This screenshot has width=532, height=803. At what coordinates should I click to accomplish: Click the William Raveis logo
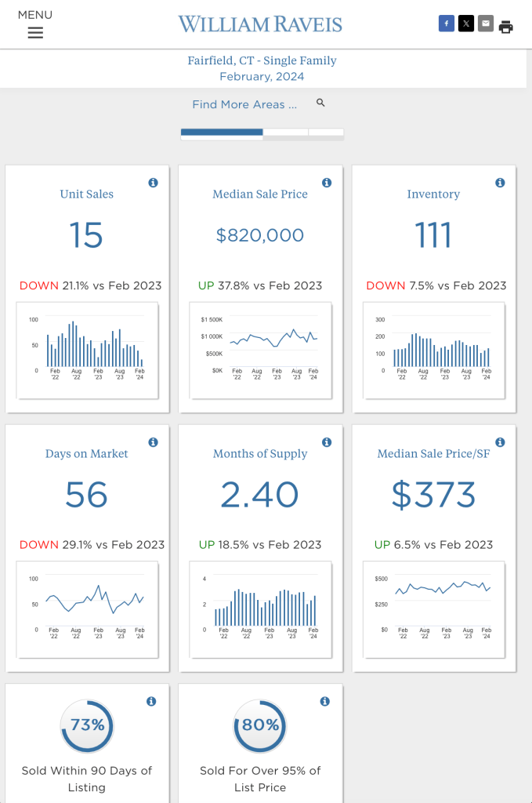(x=260, y=24)
